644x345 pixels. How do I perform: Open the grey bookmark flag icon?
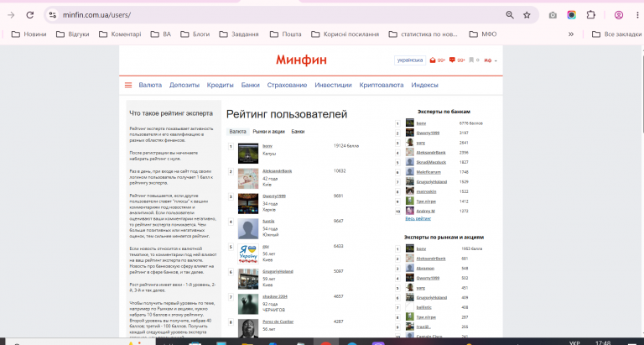coord(471,60)
